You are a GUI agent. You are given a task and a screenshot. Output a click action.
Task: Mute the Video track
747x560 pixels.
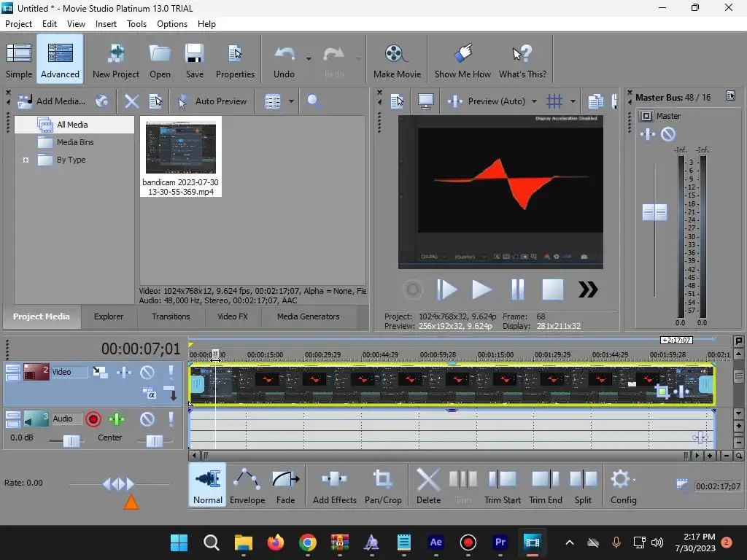[x=147, y=372]
